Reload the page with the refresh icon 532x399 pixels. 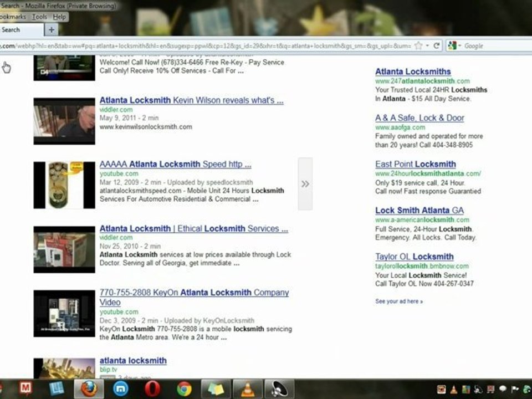pos(436,45)
